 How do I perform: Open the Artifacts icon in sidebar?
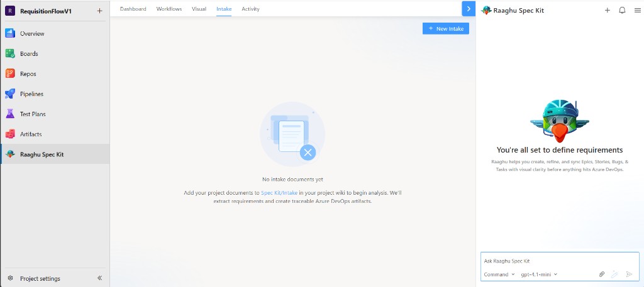10,134
